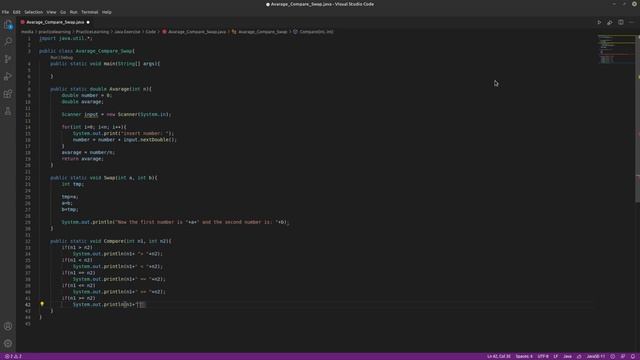Open the Go menu
Screen dimensions: 640x360
pos(63,12)
